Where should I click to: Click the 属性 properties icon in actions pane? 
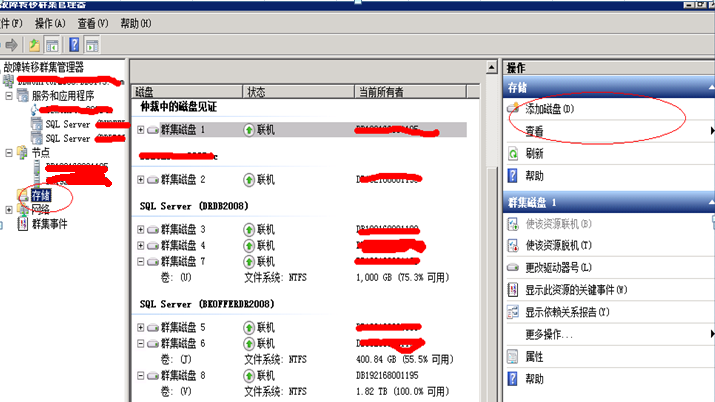pyautogui.click(x=513, y=356)
